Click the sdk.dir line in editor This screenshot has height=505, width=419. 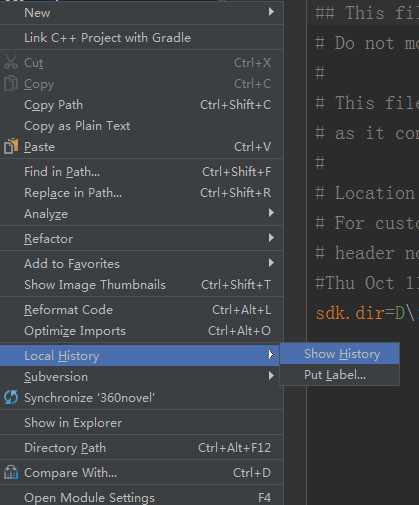[x=367, y=313]
